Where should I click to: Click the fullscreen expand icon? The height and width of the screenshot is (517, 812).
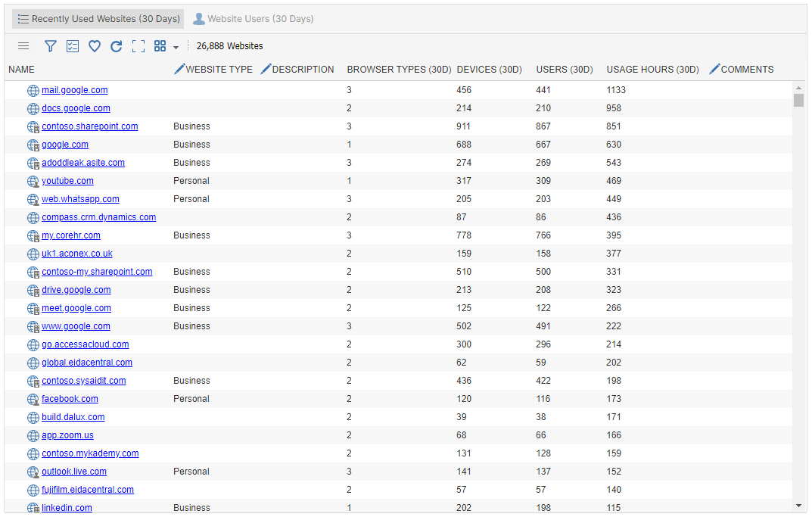(138, 46)
